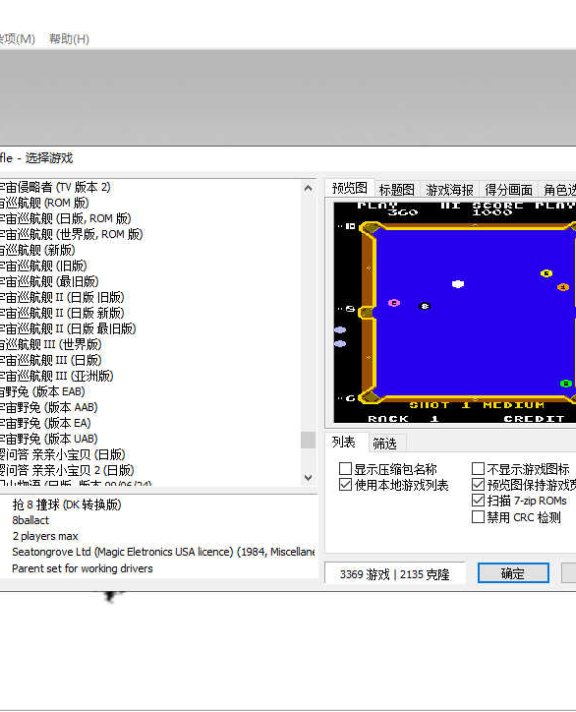
Task: Select 宇宙巡航舰 (新版) entry
Action: pyautogui.click(x=37, y=250)
